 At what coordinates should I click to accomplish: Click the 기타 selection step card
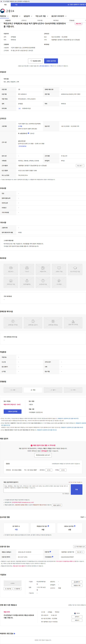73,390
